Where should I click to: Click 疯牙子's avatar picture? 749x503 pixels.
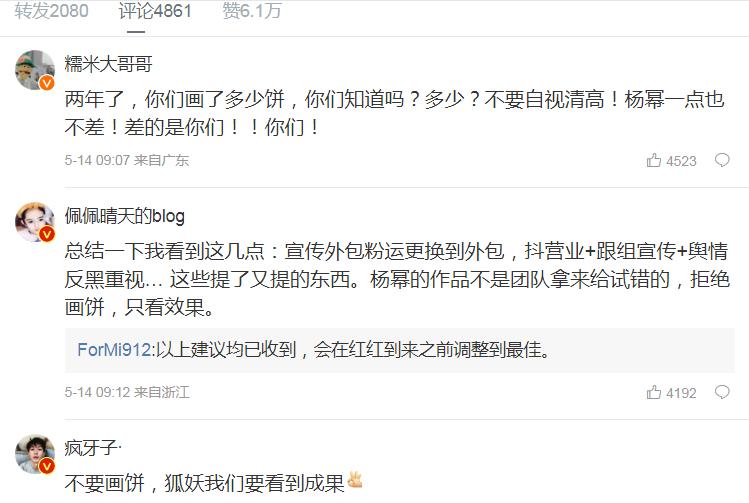35,454
